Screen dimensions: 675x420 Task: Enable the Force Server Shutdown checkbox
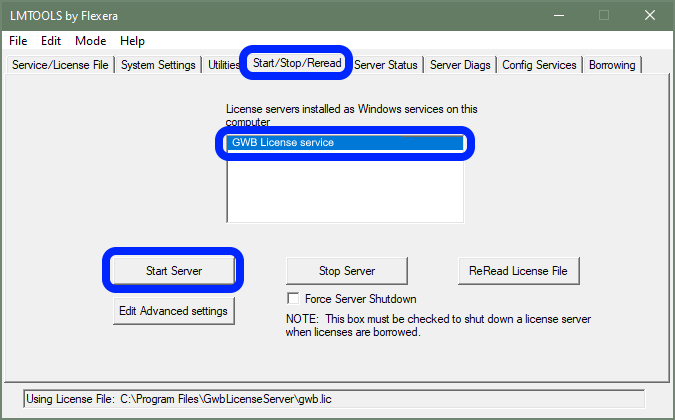click(293, 298)
